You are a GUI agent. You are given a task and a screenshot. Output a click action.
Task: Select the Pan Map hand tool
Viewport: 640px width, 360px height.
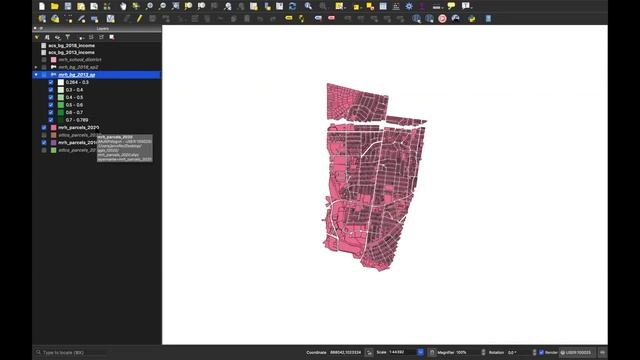[x=123, y=6]
